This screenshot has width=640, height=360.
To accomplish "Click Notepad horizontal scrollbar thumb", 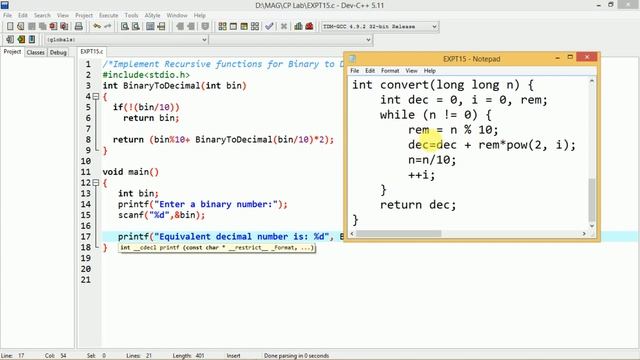I will [x=399, y=233].
